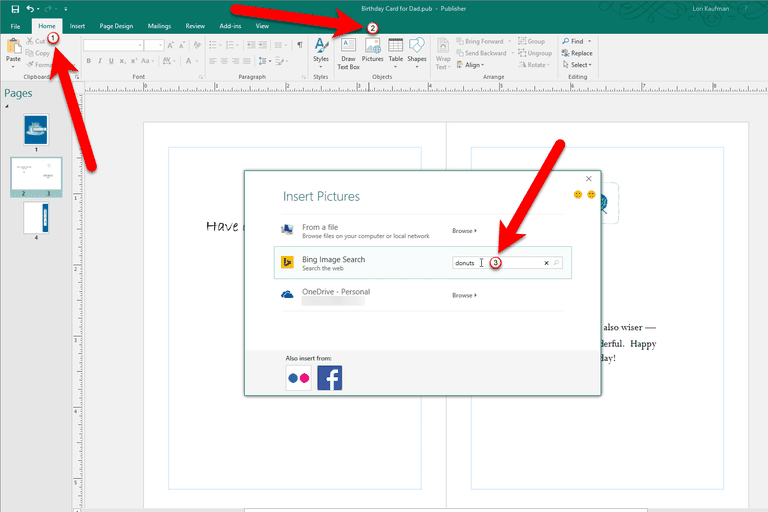The image size is (768, 512).
Task: Open the Select dropdown in Editing
Action: tap(577, 65)
